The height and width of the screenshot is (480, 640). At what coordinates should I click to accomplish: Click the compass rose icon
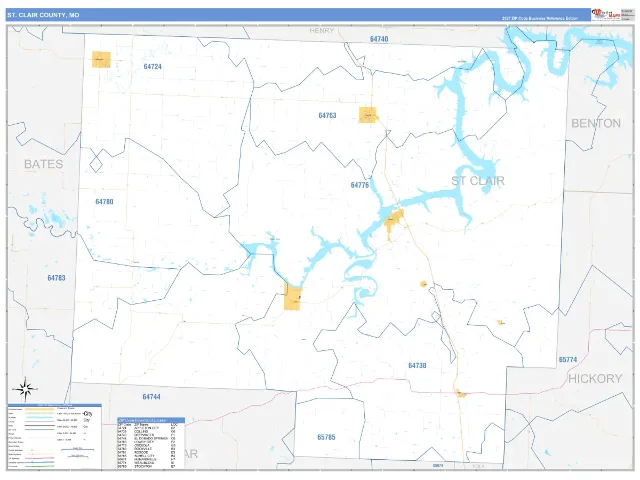click(x=25, y=389)
